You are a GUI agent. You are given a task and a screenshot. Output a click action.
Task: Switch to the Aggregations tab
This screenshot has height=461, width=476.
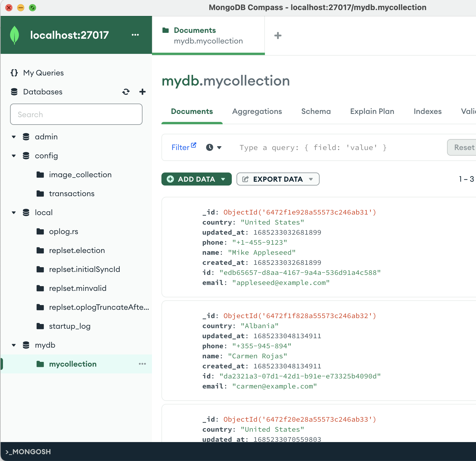[257, 111]
